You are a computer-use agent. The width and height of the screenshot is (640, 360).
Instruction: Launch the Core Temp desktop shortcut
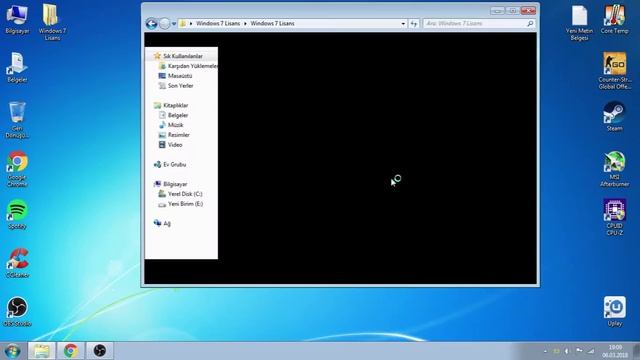tap(614, 20)
